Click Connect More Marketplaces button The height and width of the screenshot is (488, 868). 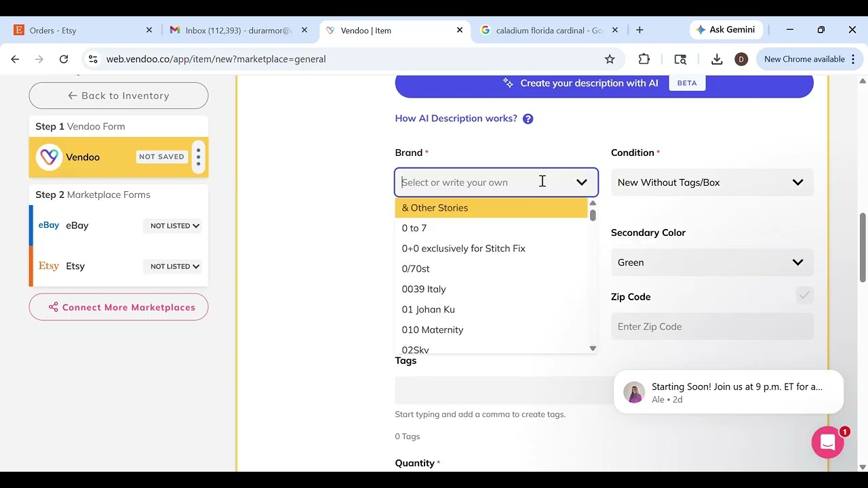click(119, 307)
